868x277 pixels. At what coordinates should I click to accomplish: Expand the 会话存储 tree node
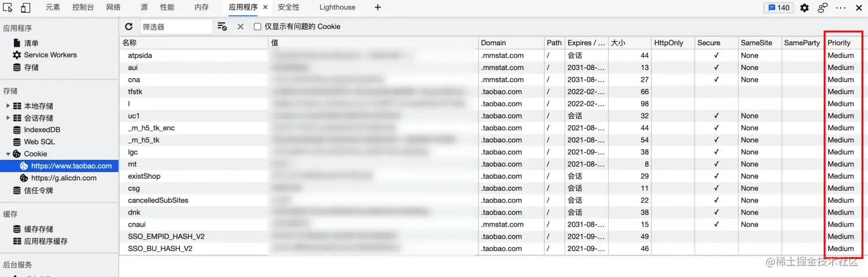point(8,118)
